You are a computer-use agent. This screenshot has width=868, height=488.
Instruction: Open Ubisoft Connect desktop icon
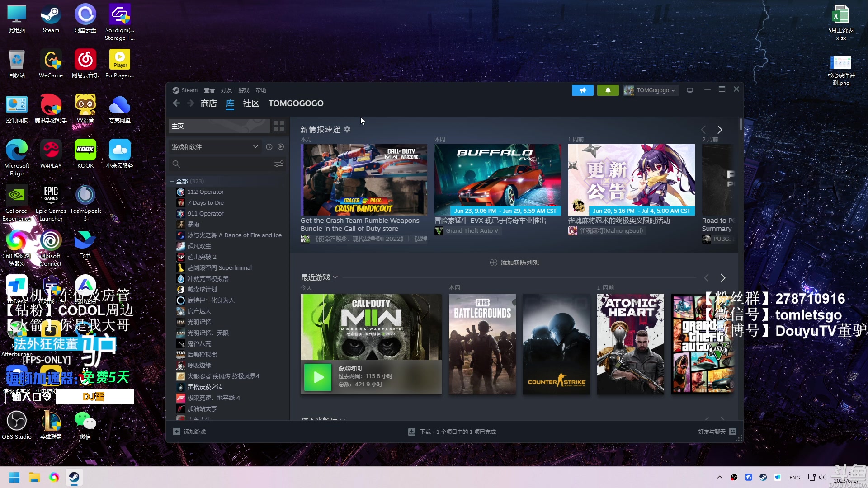[x=51, y=248]
